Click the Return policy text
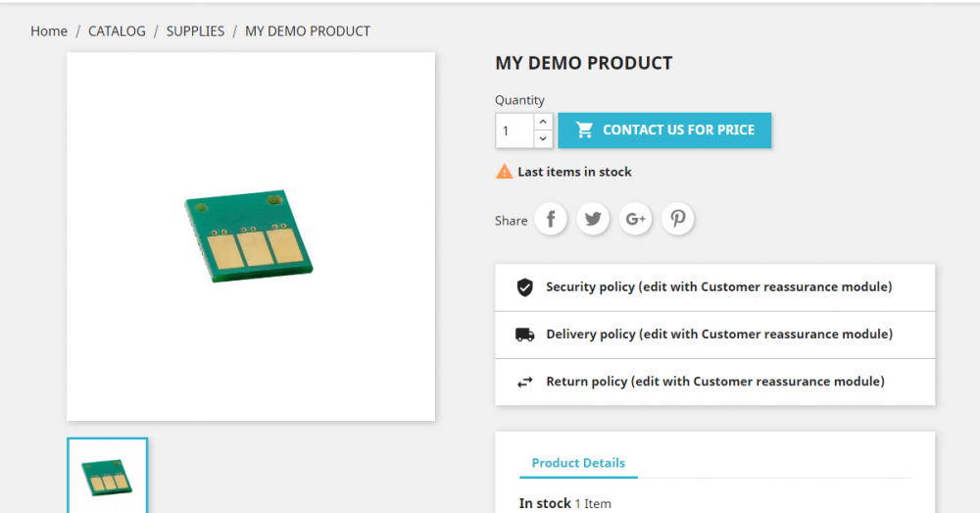 click(715, 382)
